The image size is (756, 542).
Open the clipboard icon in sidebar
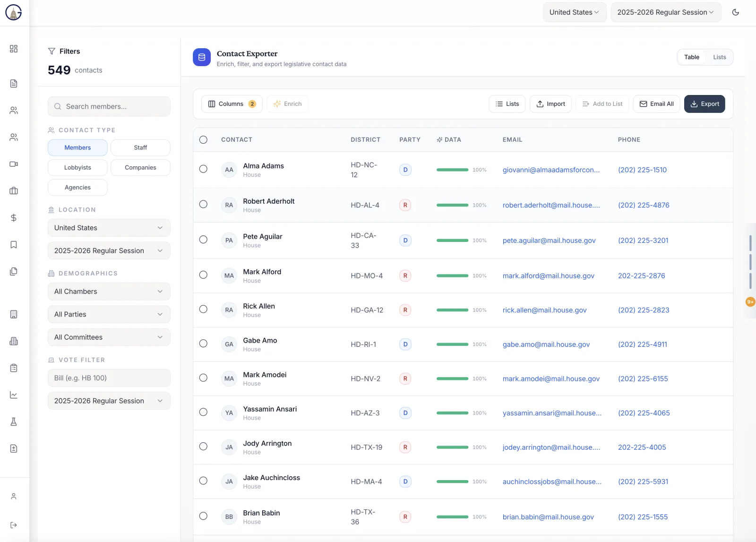tap(14, 368)
